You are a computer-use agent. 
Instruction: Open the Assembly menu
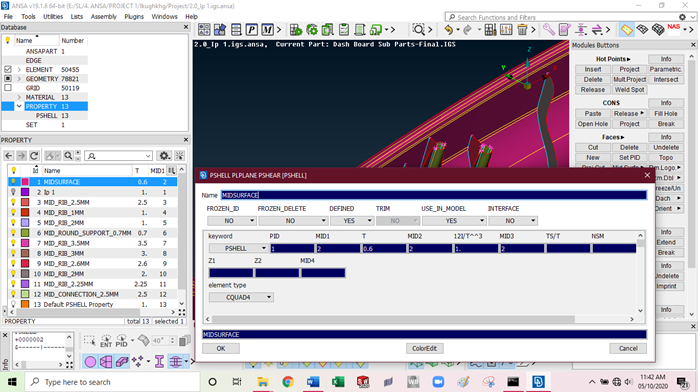point(103,16)
